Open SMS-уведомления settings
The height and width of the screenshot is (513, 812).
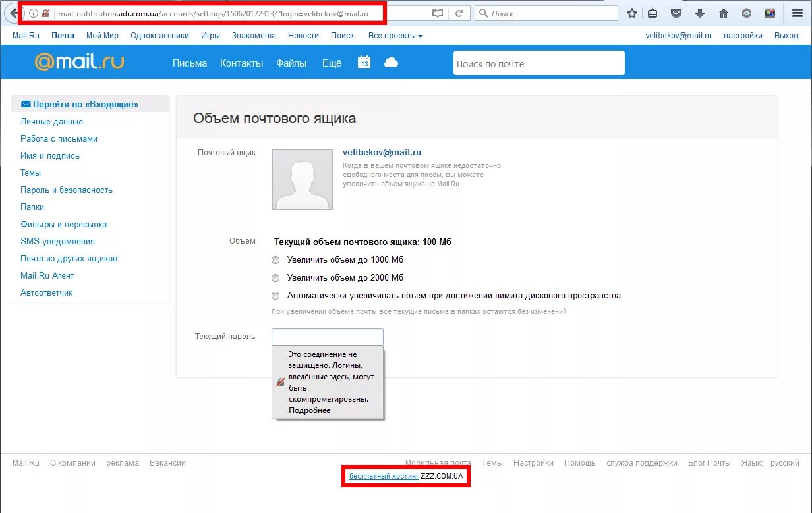click(x=57, y=241)
